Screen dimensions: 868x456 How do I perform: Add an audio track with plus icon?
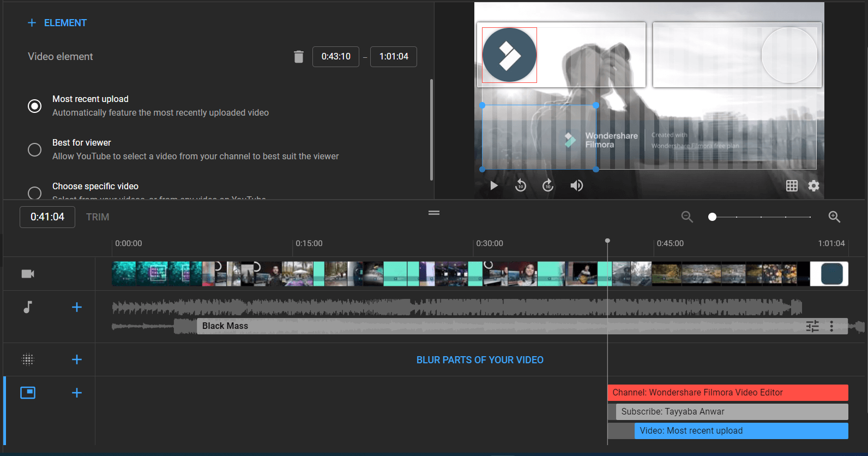[x=77, y=307]
